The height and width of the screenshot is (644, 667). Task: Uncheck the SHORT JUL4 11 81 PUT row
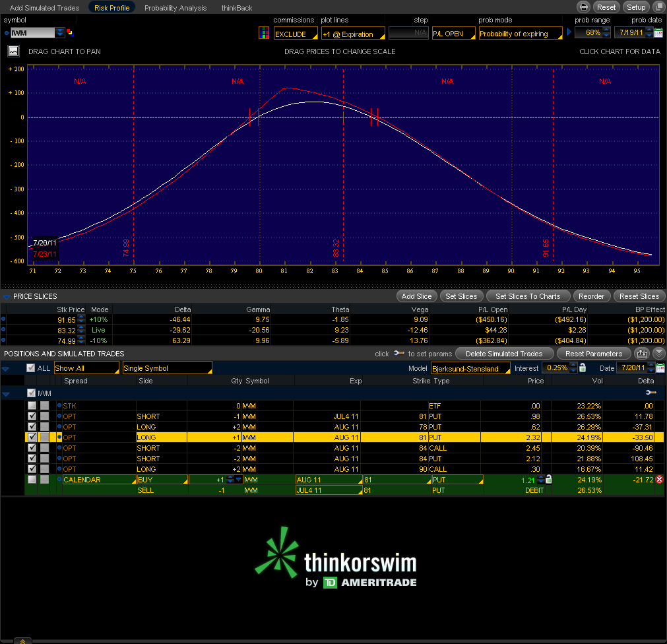(x=32, y=416)
